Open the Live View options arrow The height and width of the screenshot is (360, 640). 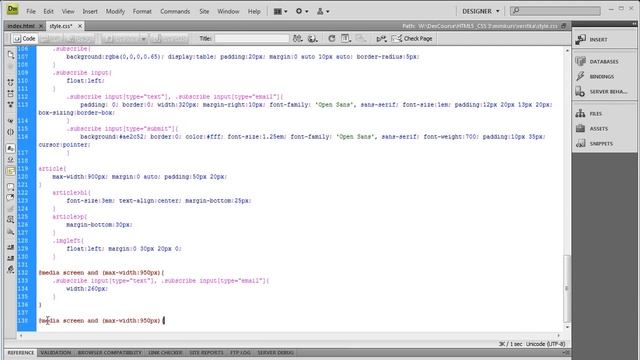pos(144,39)
